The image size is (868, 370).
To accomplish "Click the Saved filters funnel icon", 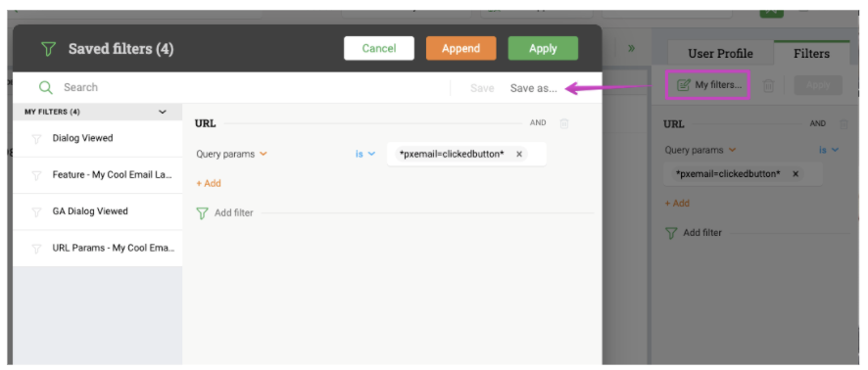I will [49, 49].
